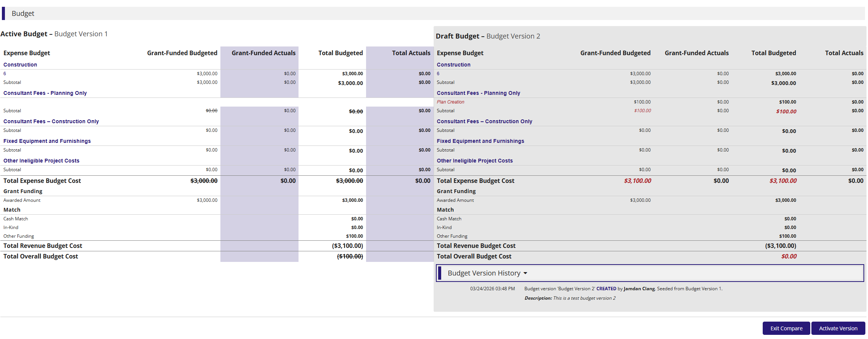Select the Plan Creation line item
This screenshot has height=339, width=868.
coord(451,102)
